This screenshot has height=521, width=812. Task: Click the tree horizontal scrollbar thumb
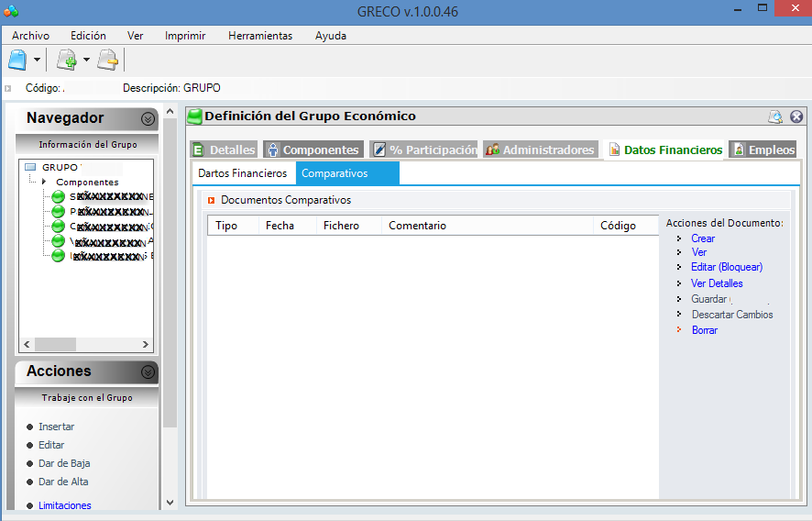[x=55, y=344]
